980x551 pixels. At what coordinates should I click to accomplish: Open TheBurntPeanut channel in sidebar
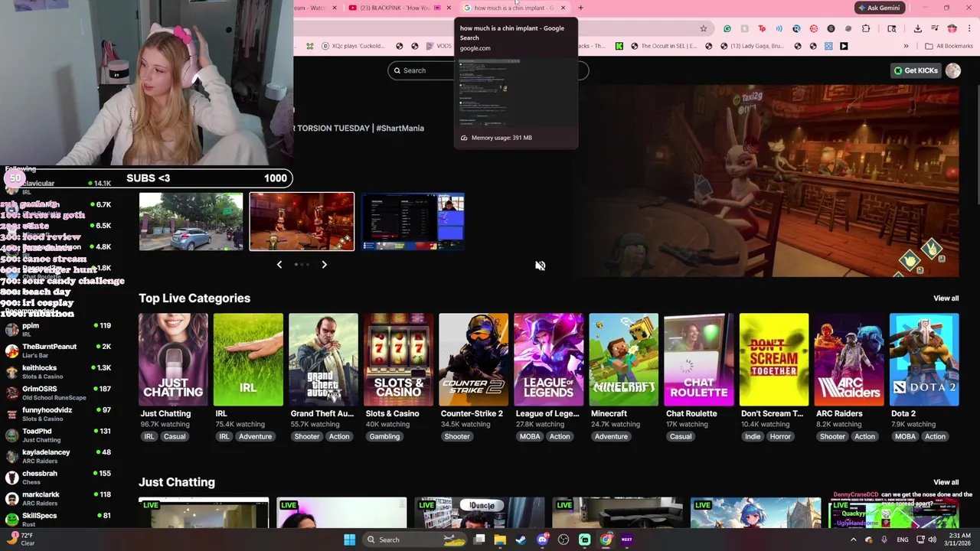tap(59, 350)
